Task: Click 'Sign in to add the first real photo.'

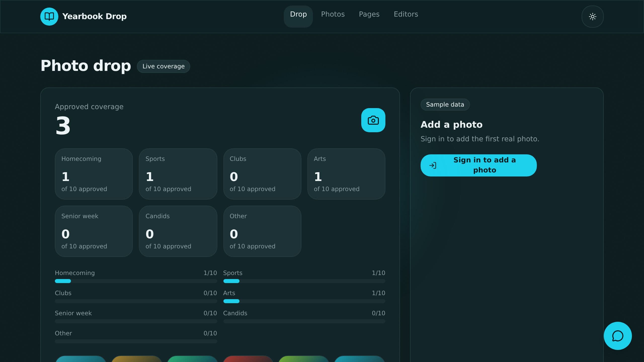Action: 480,139
